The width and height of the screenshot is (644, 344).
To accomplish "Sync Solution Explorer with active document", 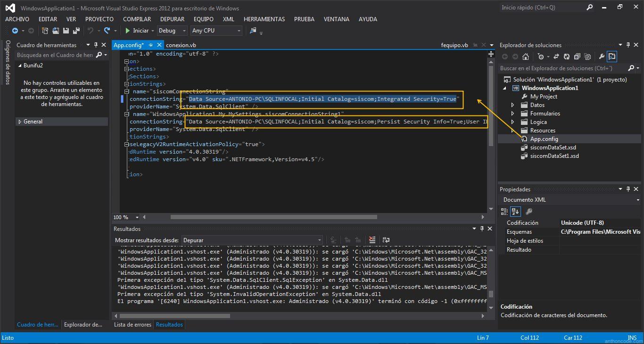I will pyautogui.click(x=557, y=57).
